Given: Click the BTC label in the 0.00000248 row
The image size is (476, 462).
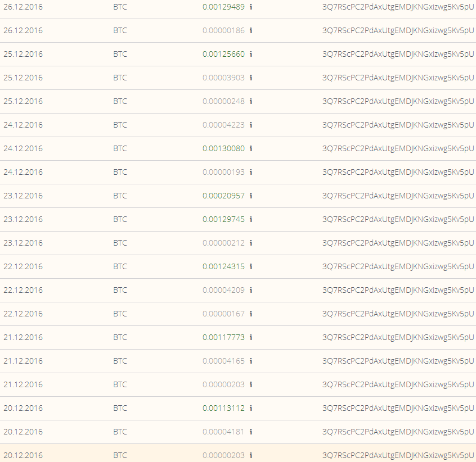Looking at the screenshot, I should pyautogui.click(x=120, y=101).
